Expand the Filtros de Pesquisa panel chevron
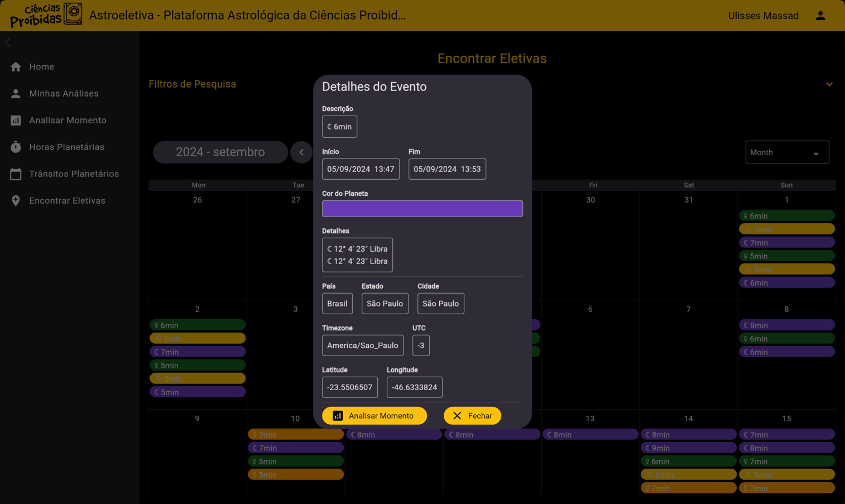The height and width of the screenshot is (504, 845). pos(829,84)
